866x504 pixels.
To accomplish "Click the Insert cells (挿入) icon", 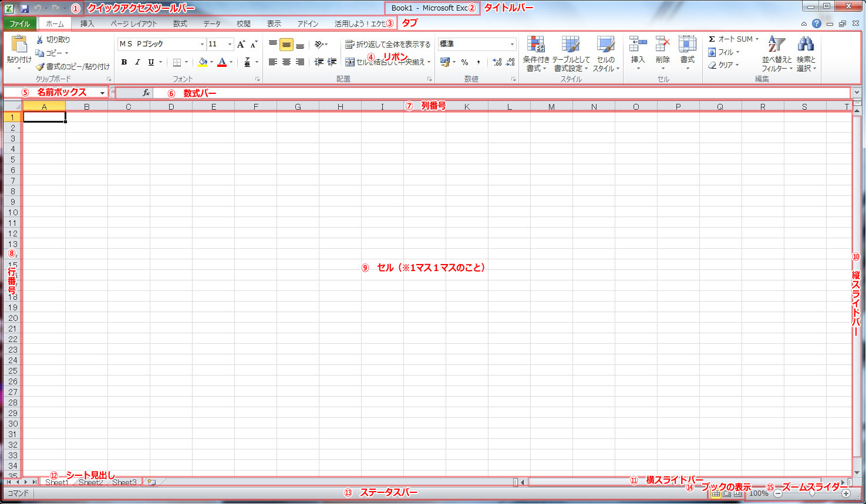I will [x=638, y=45].
